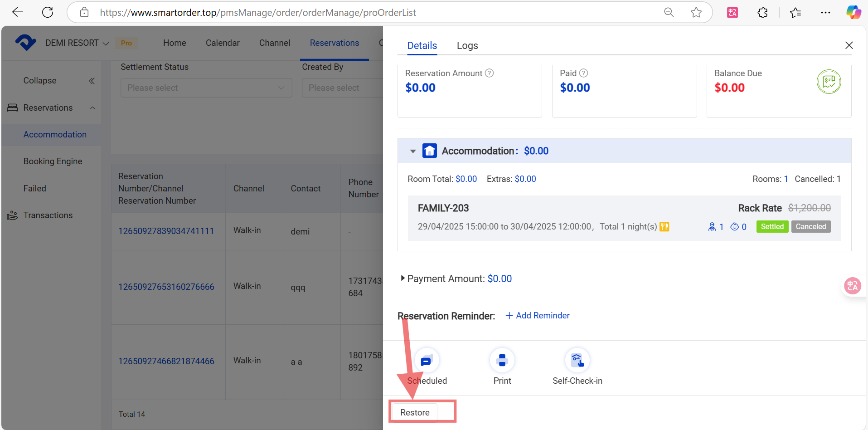The width and height of the screenshot is (868, 430).
Task: Click the floating translate bubble icon
Action: pos(852,286)
